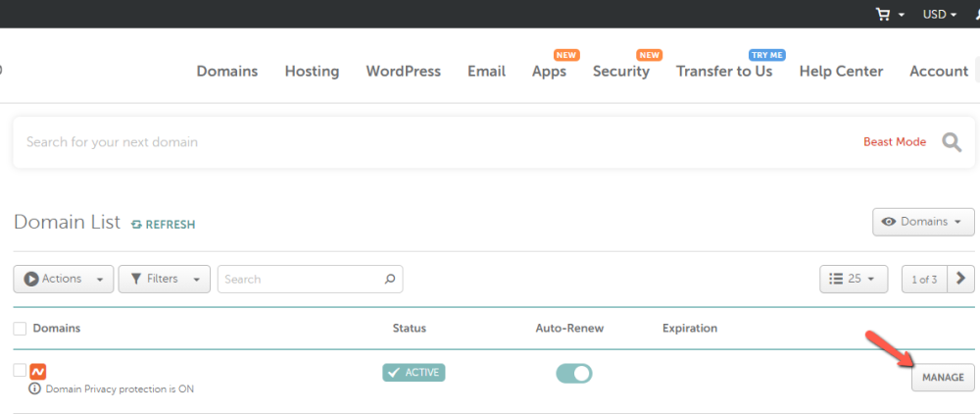
Task: Click the Domains column header label
Action: pos(57,329)
